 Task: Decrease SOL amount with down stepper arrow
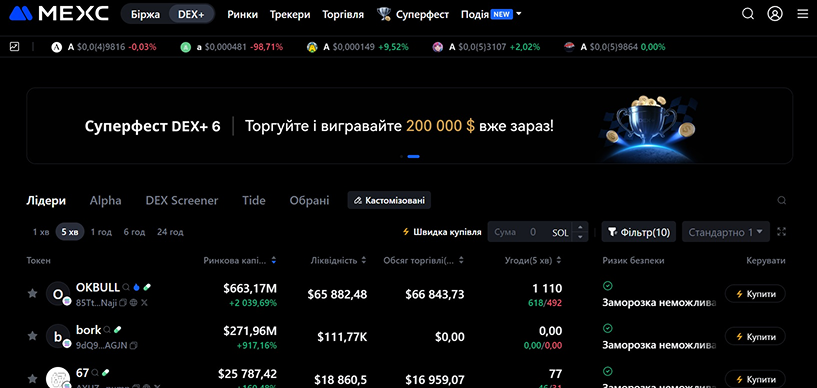(580, 237)
